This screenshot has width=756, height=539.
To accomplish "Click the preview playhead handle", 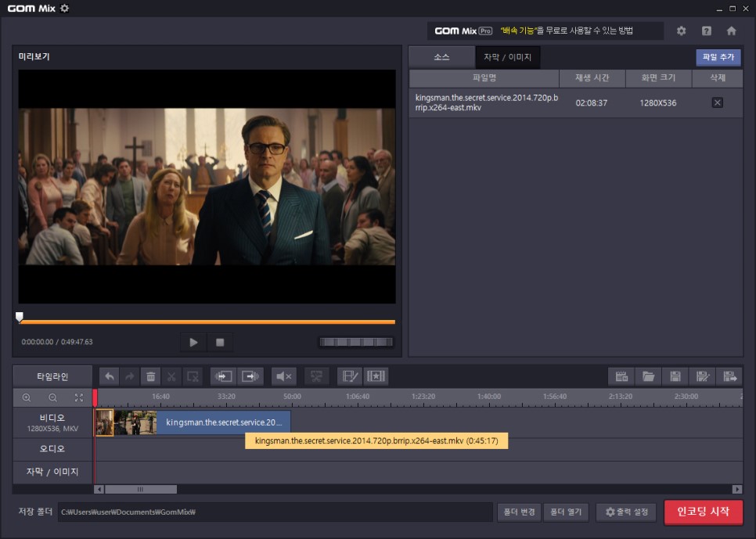I will point(20,317).
